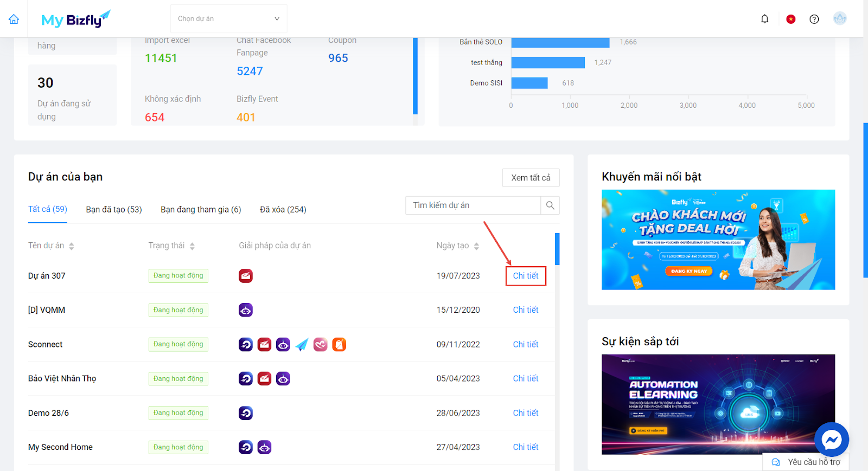This screenshot has height=471, width=868.
Task: Click the project name Bảo Việt Nhân Thọ
Action: 62,378
